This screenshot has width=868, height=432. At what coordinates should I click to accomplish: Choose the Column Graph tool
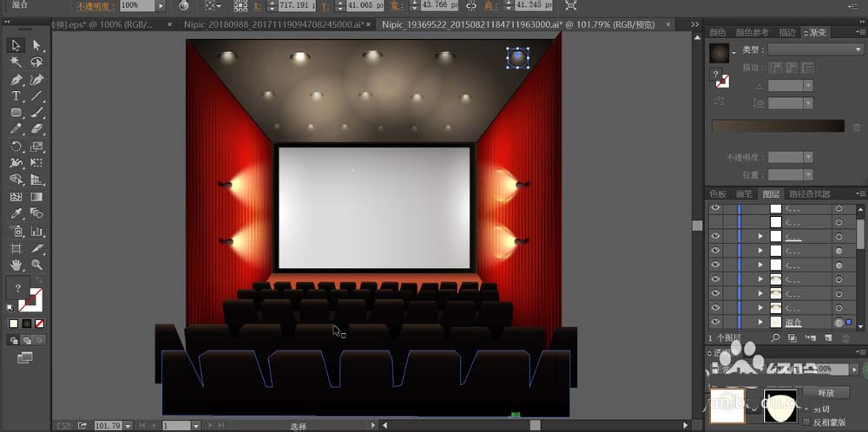point(36,231)
